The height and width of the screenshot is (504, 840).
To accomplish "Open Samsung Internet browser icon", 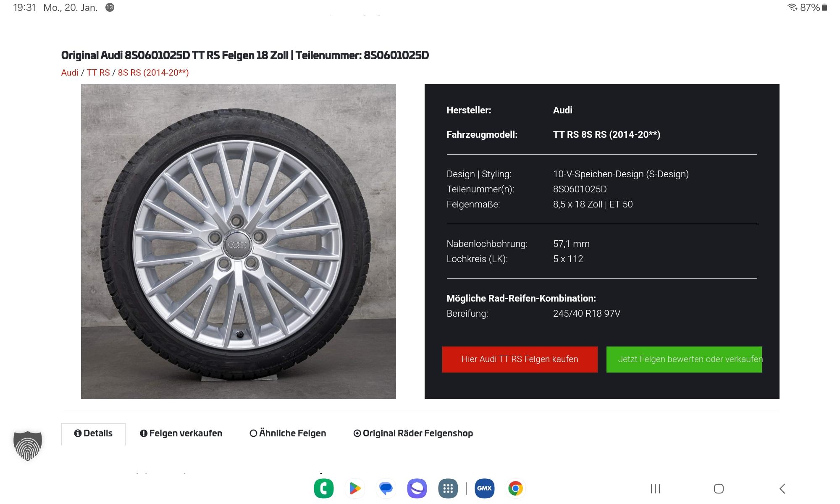I will [417, 488].
